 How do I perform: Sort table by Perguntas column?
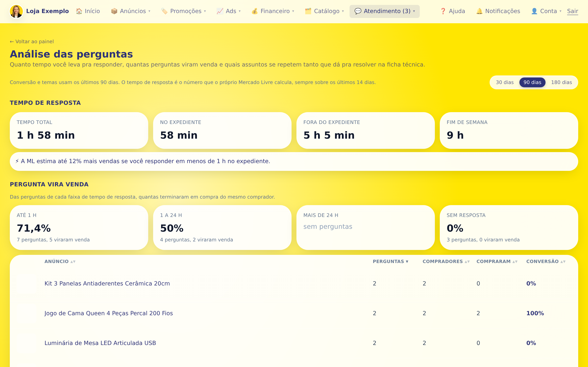[x=390, y=261]
